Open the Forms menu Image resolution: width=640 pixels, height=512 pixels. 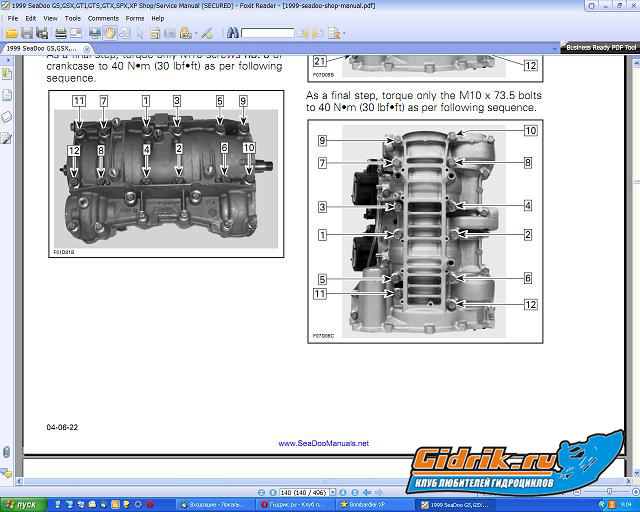point(134,18)
